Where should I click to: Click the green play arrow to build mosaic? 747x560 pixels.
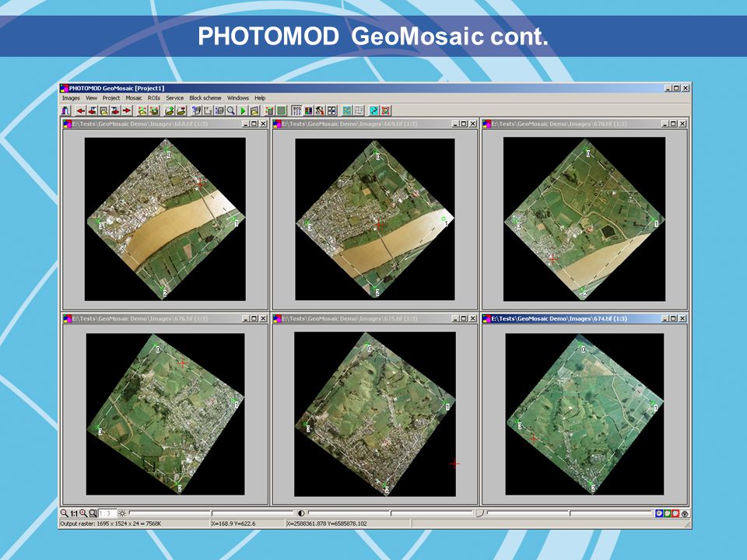point(243,111)
